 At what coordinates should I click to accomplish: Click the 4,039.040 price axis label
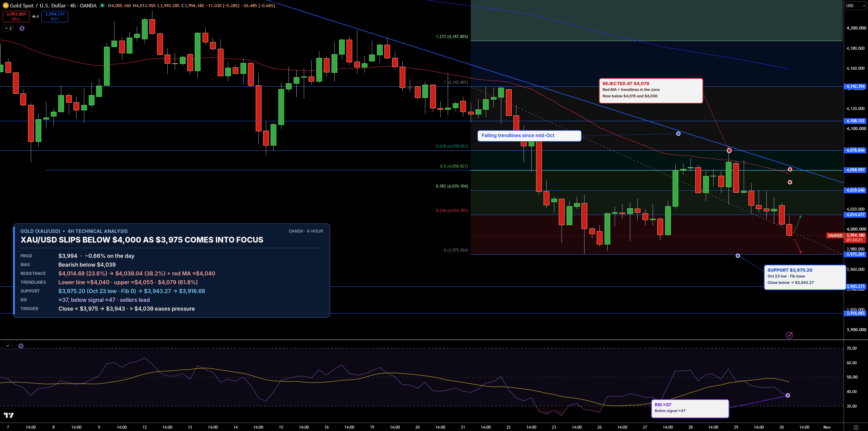(855, 190)
